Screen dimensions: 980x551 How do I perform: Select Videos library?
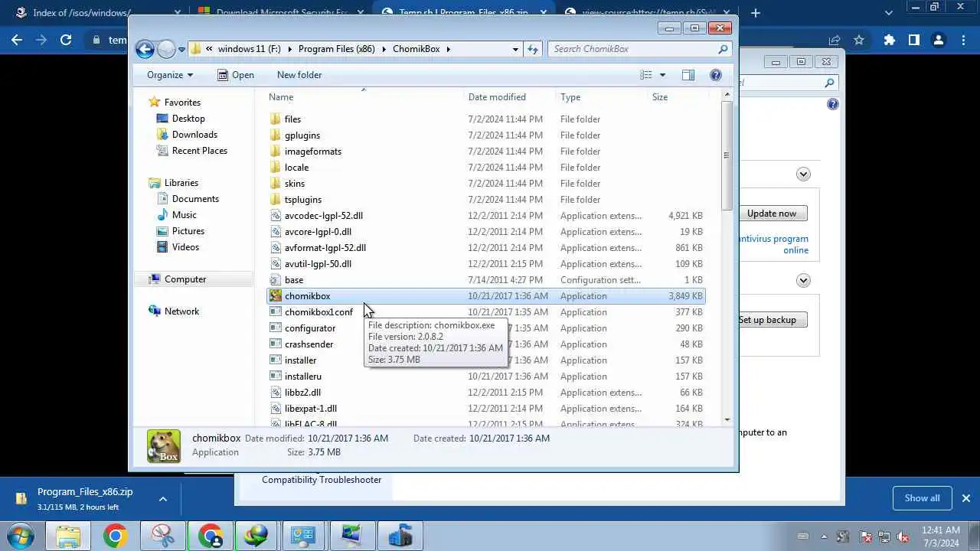click(x=185, y=247)
